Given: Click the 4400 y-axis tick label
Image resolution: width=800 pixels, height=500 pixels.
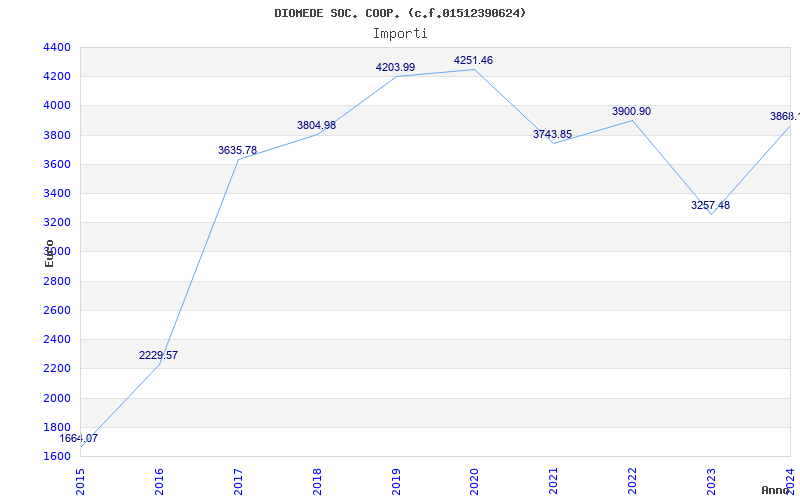Looking at the screenshot, I should coord(57,47).
